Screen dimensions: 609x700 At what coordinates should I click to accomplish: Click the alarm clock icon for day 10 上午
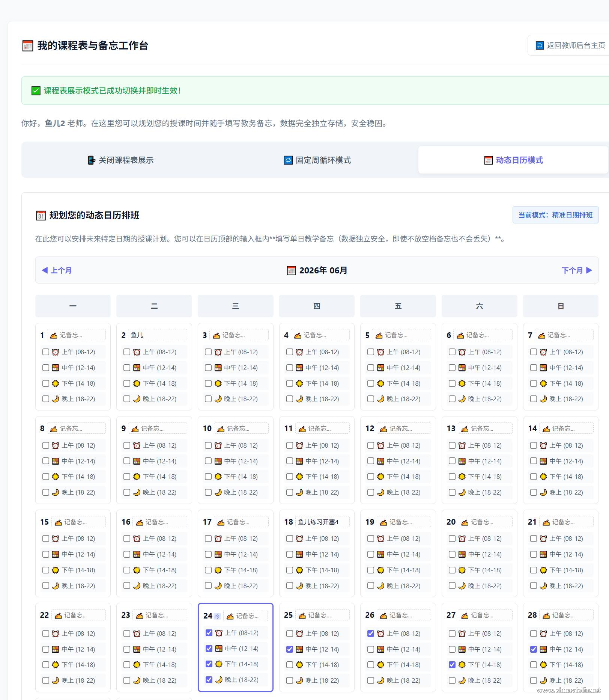(x=218, y=446)
